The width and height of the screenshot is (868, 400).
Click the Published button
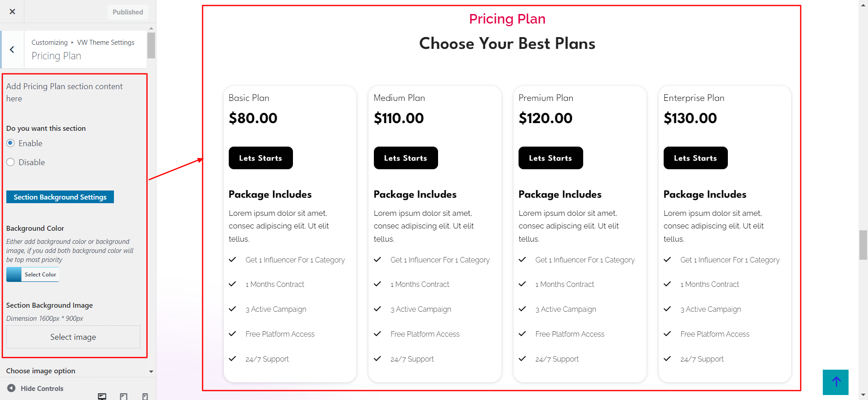(127, 12)
